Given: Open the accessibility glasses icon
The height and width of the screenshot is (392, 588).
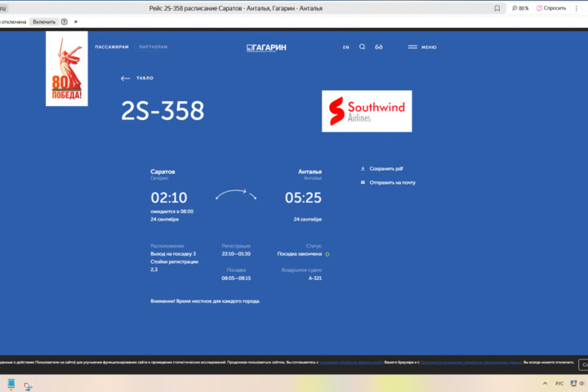Looking at the screenshot, I should click(379, 47).
